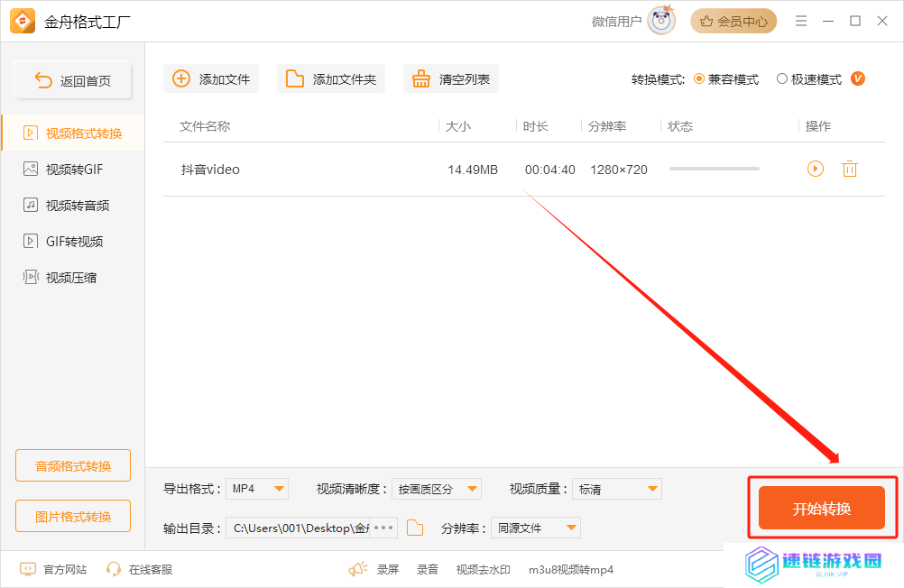
Task: Click the 文件名称 column header
Action: coord(205,126)
